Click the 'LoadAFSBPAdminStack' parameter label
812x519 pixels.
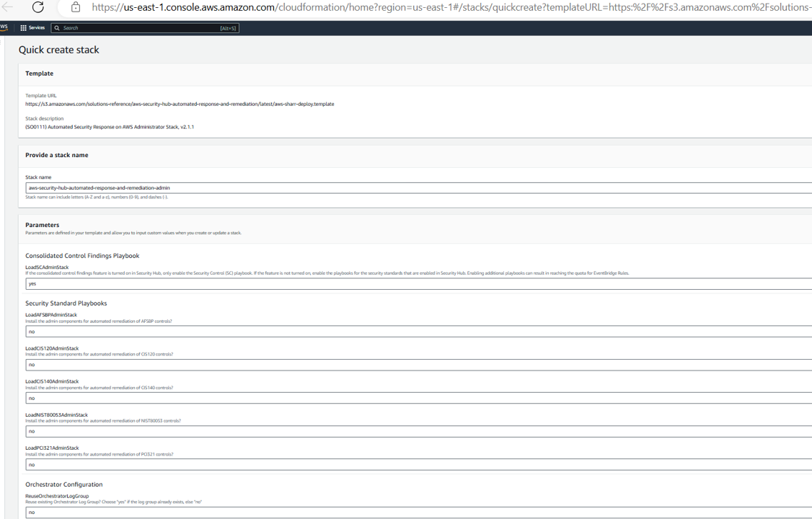tap(51, 314)
